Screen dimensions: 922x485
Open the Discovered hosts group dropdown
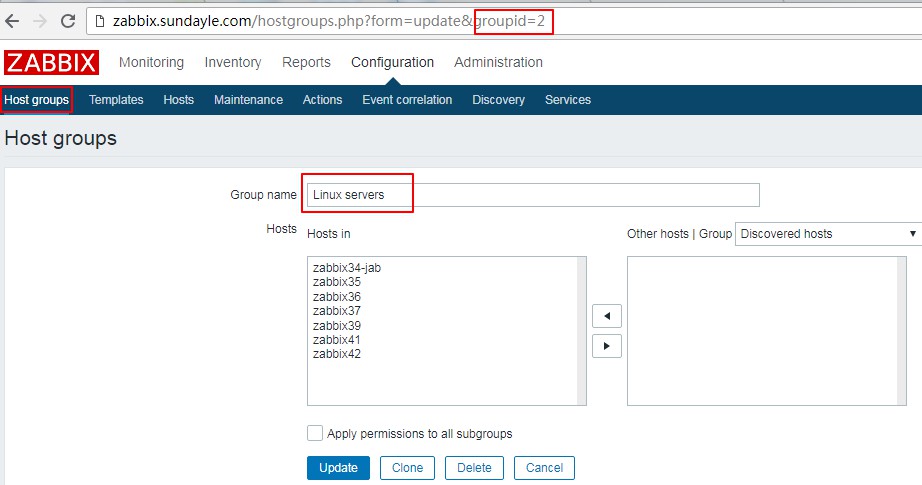(828, 233)
